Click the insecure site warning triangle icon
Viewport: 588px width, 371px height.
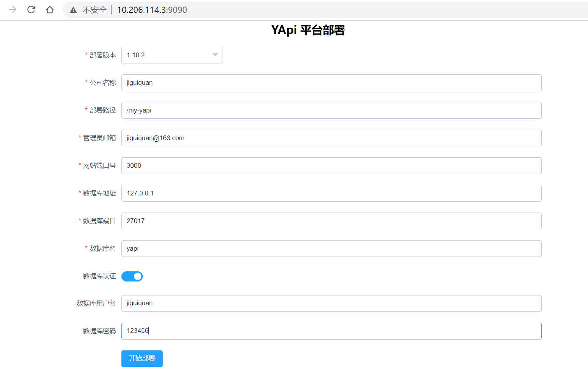pyautogui.click(x=73, y=10)
